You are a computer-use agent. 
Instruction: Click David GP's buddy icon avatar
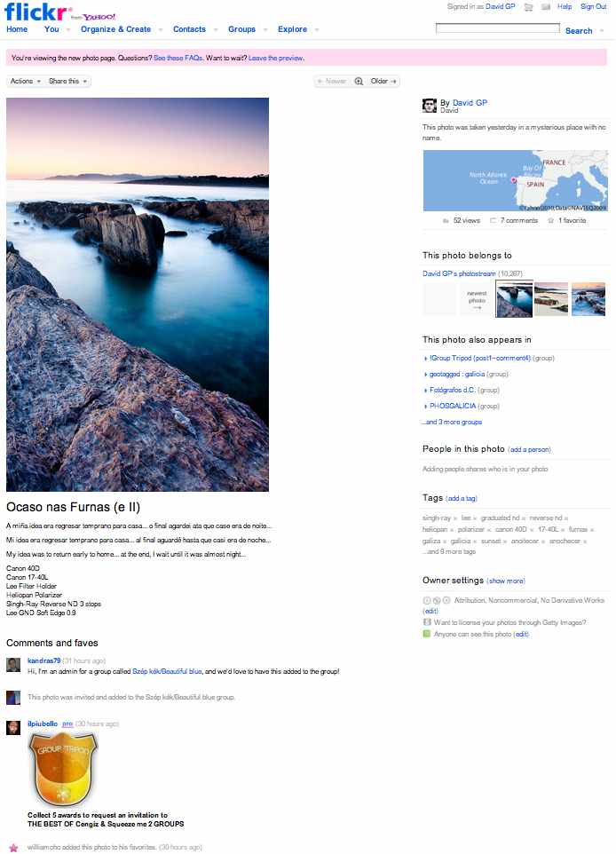(430, 106)
